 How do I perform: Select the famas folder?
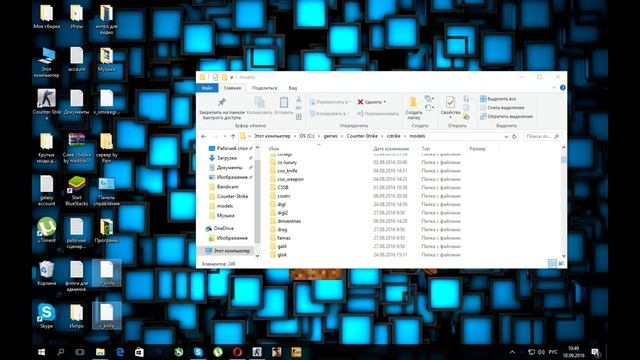coord(284,238)
